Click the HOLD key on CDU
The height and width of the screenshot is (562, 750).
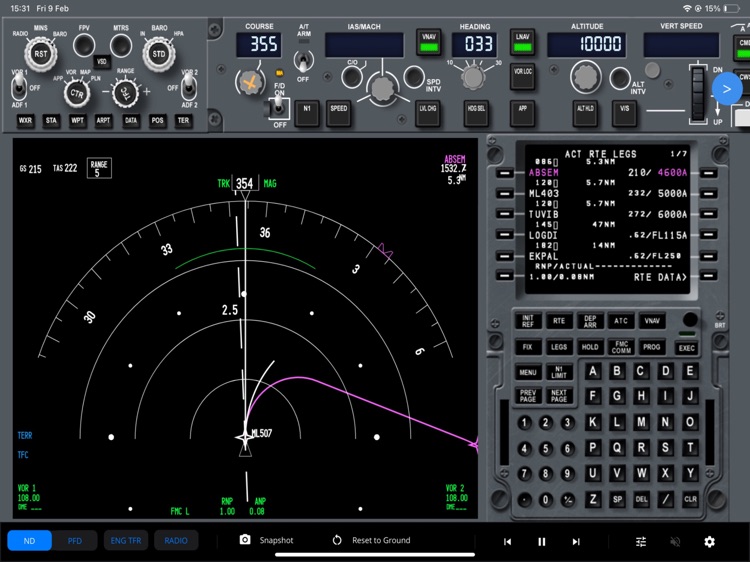click(x=590, y=347)
